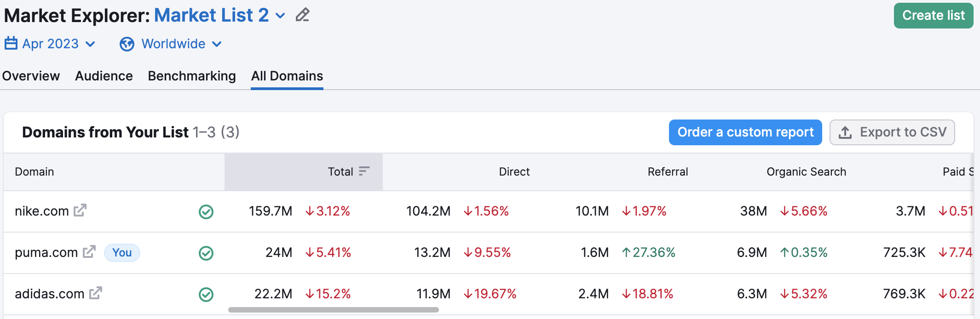Screen dimensions: 980x319
Task: Select the All Domains tab
Action: (287, 76)
